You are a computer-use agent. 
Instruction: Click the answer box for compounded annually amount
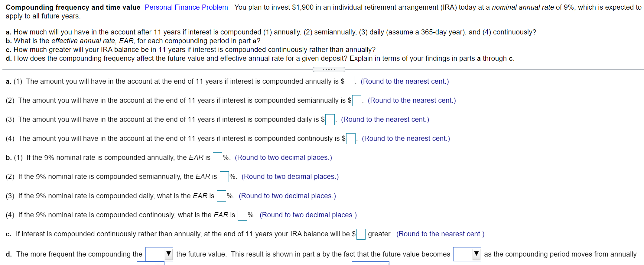coord(350,82)
